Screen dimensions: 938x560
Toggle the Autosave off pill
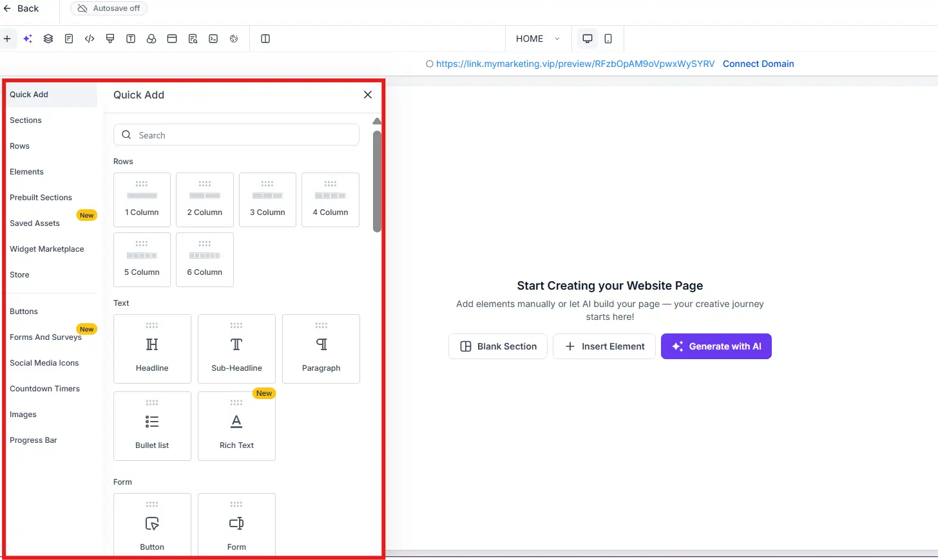click(109, 8)
